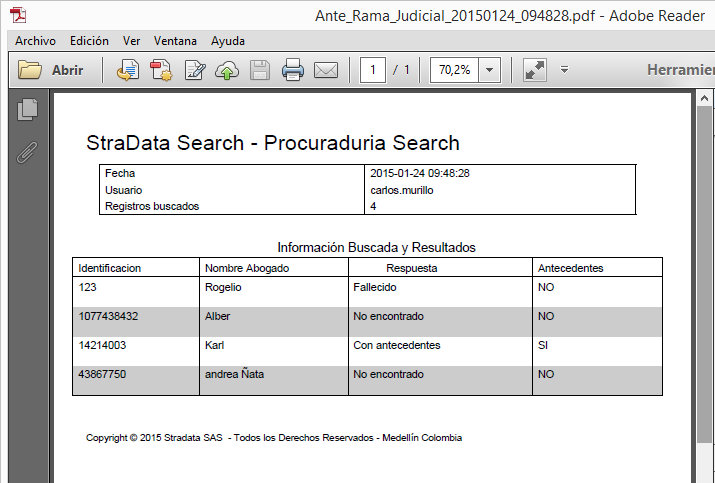This screenshot has width=715, height=483.
Task: Click the convert file to online service icon
Action: point(128,70)
